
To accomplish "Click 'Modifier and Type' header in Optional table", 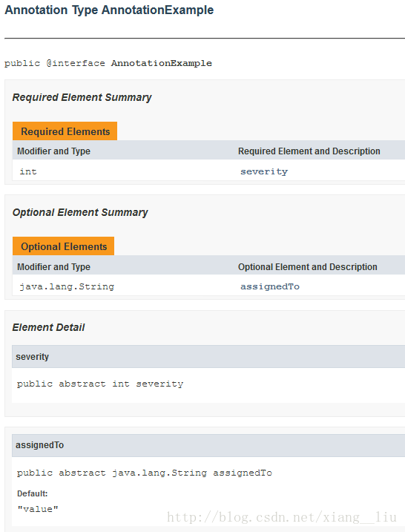I will click(x=53, y=267).
